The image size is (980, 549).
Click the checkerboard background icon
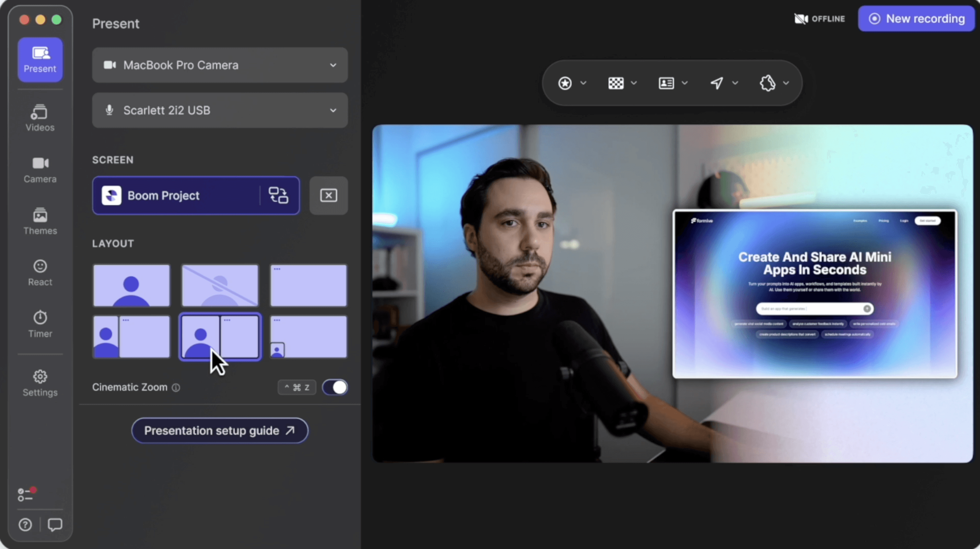(615, 83)
